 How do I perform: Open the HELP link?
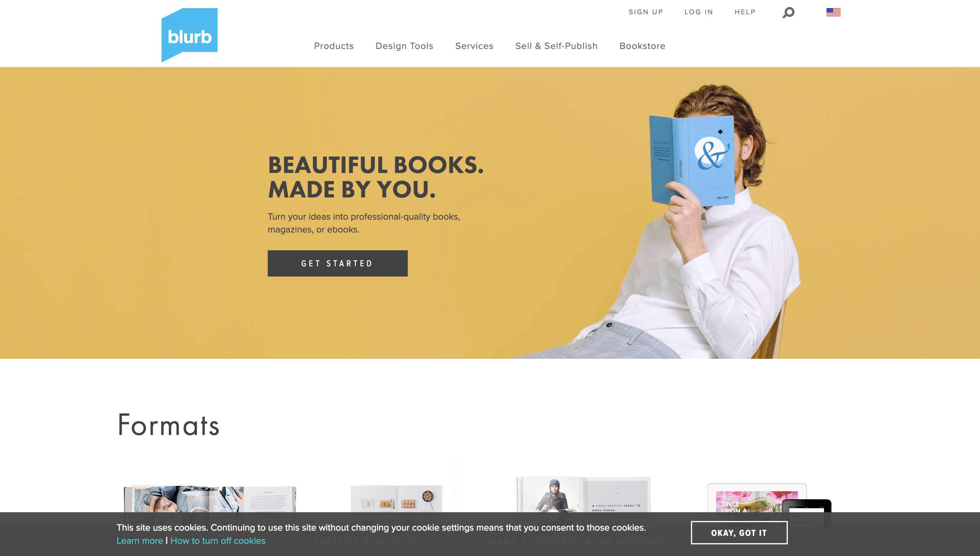pyautogui.click(x=745, y=12)
